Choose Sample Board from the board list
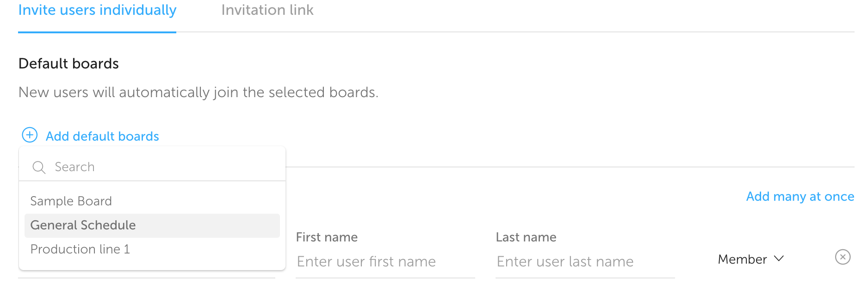This screenshot has height=284, width=868. click(x=71, y=201)
